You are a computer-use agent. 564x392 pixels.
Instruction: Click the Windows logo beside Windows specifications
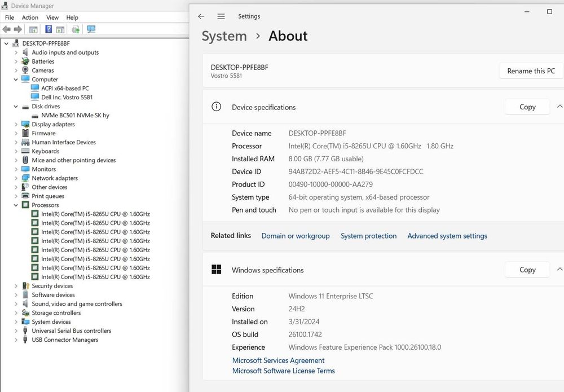[217, 270]
